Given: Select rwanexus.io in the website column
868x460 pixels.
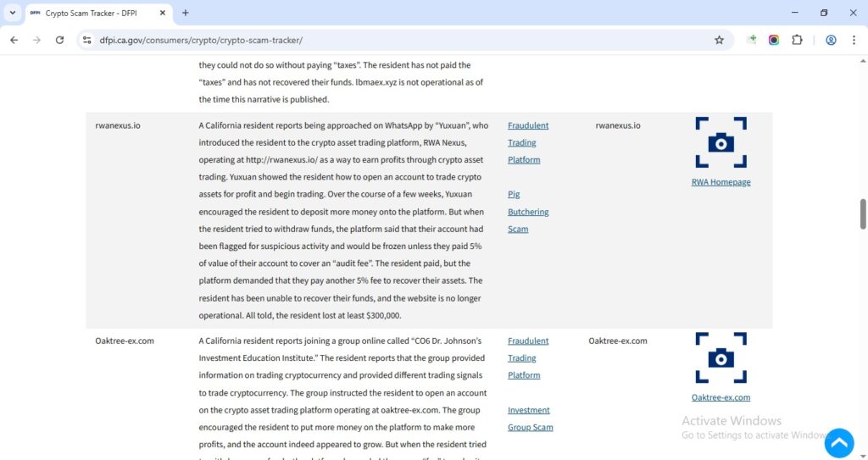Looking at the screenshot, I should [618, 125].
